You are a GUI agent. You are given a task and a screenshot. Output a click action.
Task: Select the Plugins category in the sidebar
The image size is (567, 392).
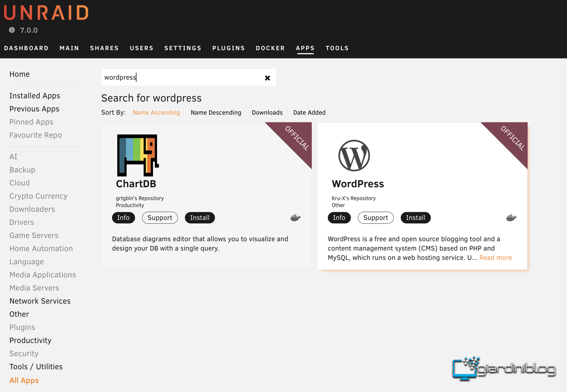click(x=22, y=327)
